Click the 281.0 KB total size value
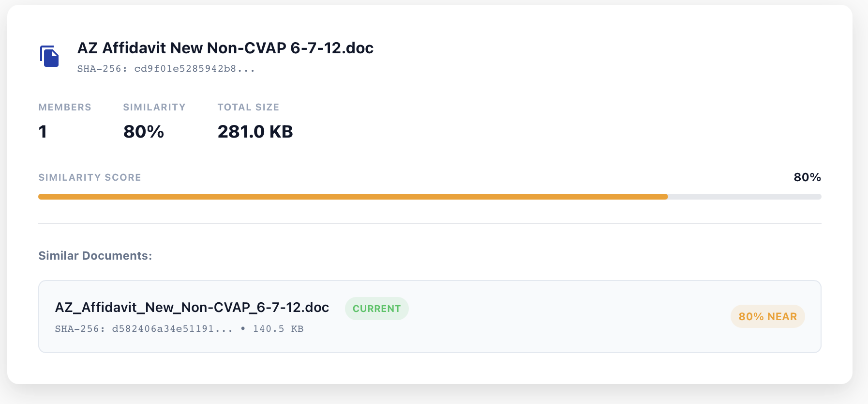This screenshot has height=404, width=868. coord(255,132)
